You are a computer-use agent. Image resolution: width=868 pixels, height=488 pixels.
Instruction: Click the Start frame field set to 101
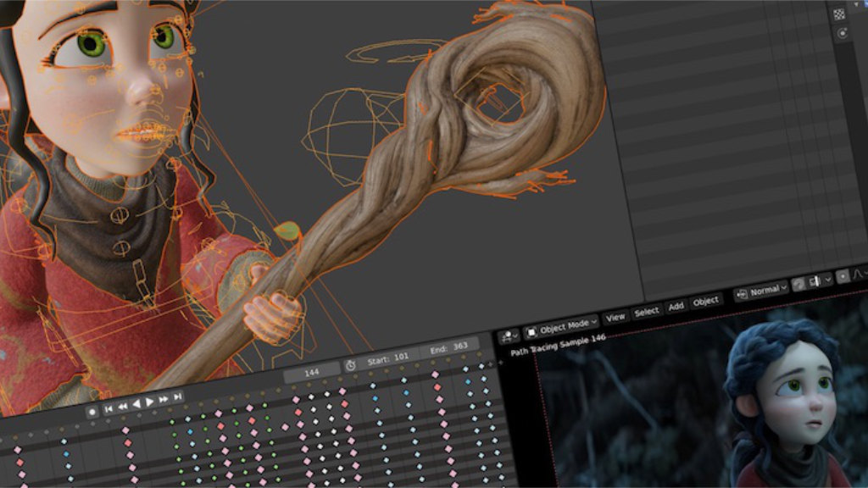[x=389, y=358]
